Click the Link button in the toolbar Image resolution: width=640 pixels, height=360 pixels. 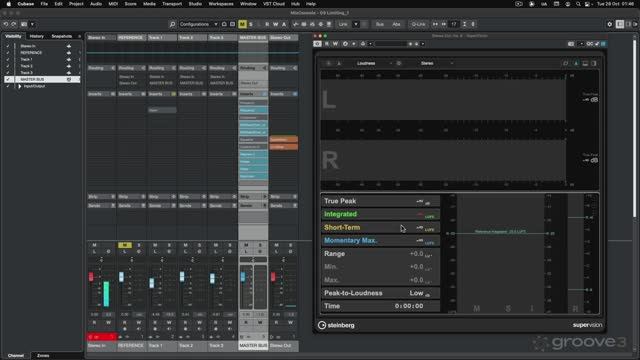[x=343, y=24]
